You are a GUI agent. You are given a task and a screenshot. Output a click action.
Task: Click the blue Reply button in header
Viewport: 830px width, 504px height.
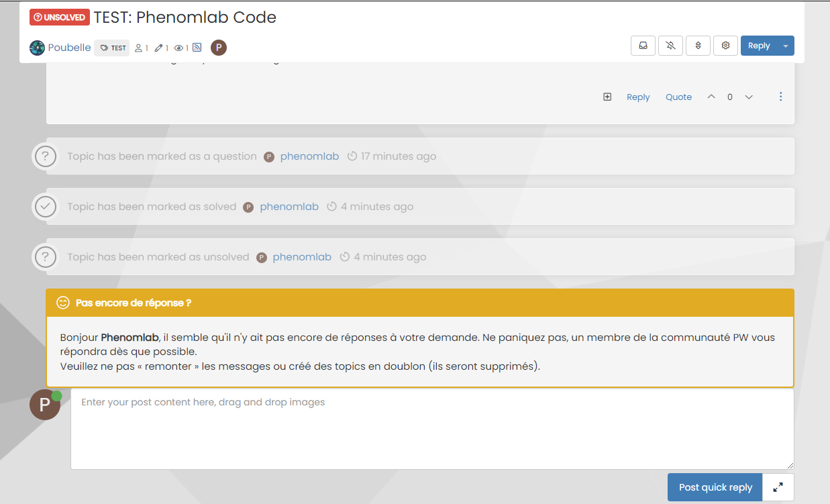point(758,46)
